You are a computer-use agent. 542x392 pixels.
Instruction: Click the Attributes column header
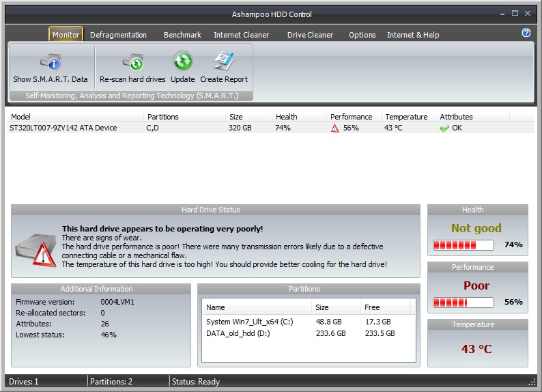click(472, 117)
